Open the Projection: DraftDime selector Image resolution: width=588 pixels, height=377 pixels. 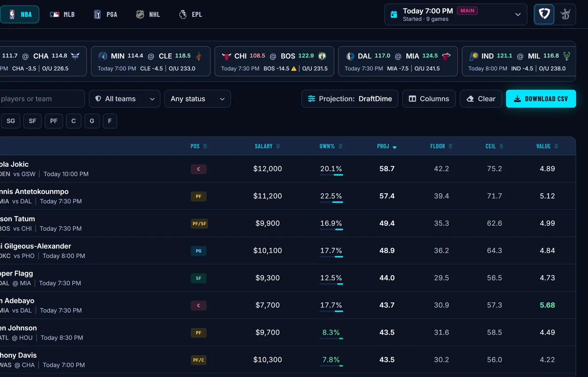point(350,99)
